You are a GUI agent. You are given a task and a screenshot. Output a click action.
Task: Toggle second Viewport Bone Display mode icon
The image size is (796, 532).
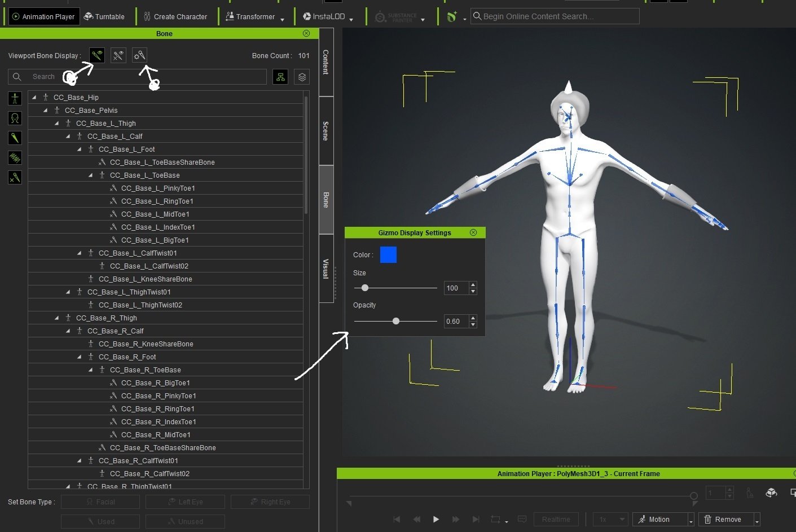tap(118, 55)
